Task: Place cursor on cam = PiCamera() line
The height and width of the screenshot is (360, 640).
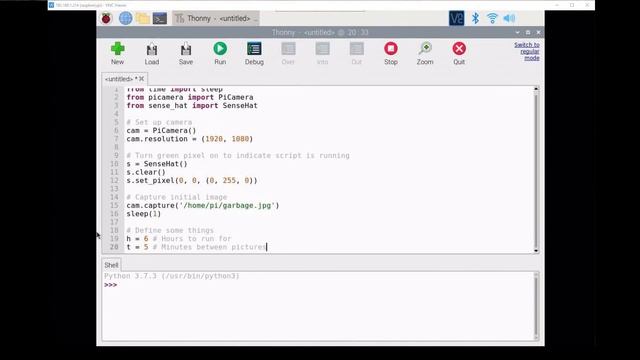Action: [x=161, y=131]
